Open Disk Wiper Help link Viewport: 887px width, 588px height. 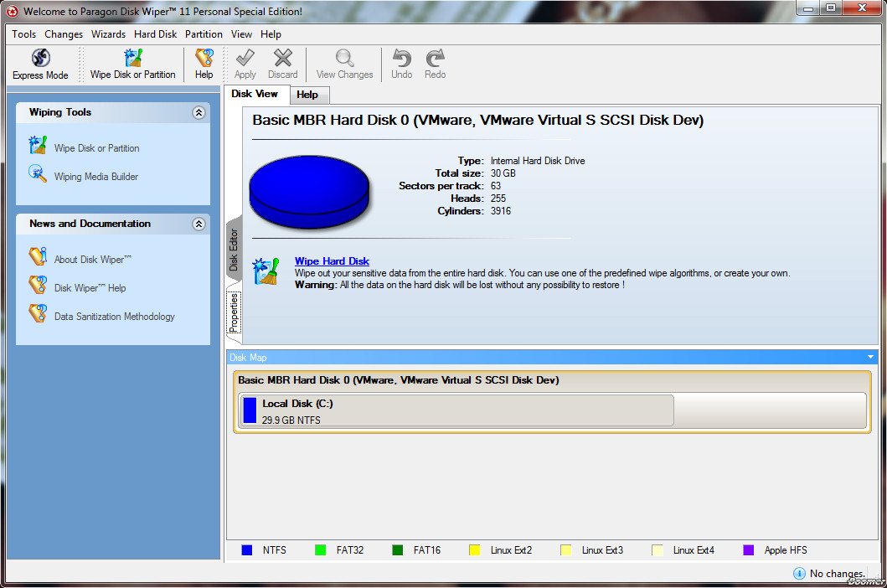coord(90,287)
